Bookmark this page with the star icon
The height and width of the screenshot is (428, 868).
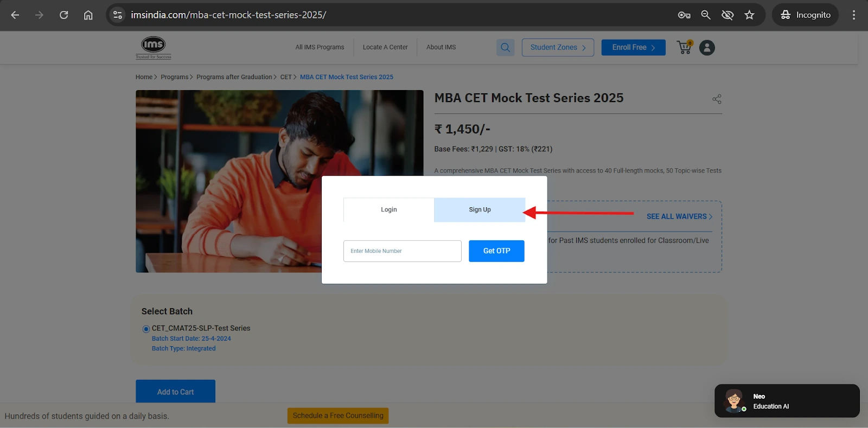tap(749, 15)
